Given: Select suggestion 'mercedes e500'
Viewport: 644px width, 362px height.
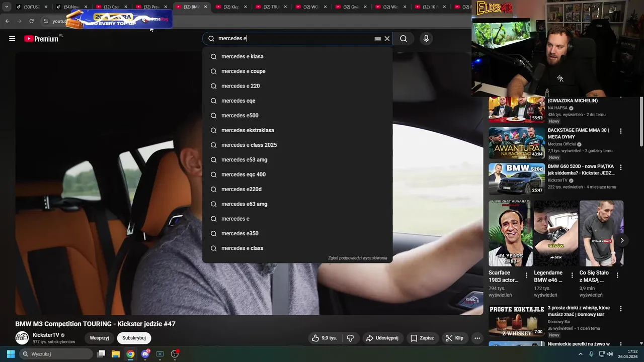Looking at the screenshot, I should [297, 116].
